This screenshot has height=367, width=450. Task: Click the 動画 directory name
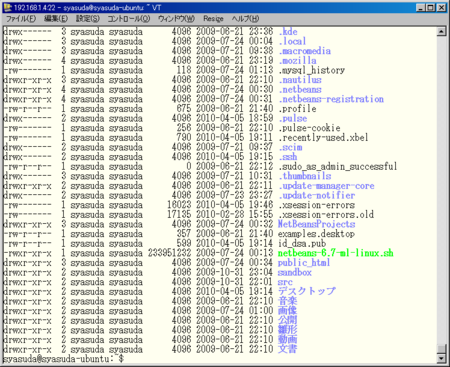287,340
